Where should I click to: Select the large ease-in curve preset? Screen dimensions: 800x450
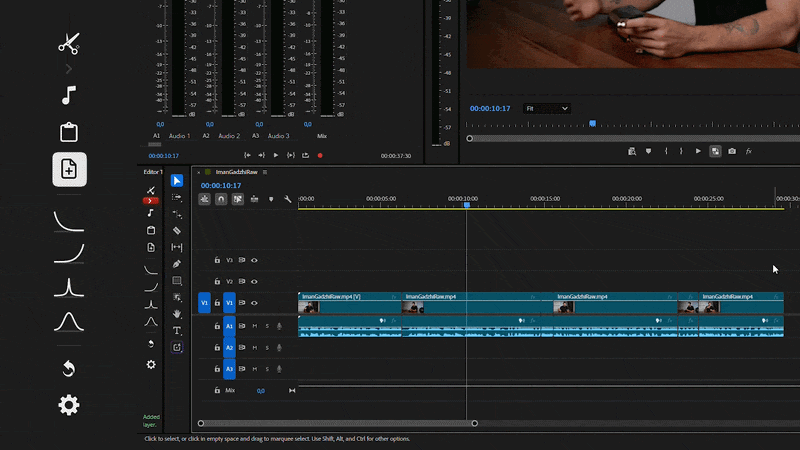(69, 253)
